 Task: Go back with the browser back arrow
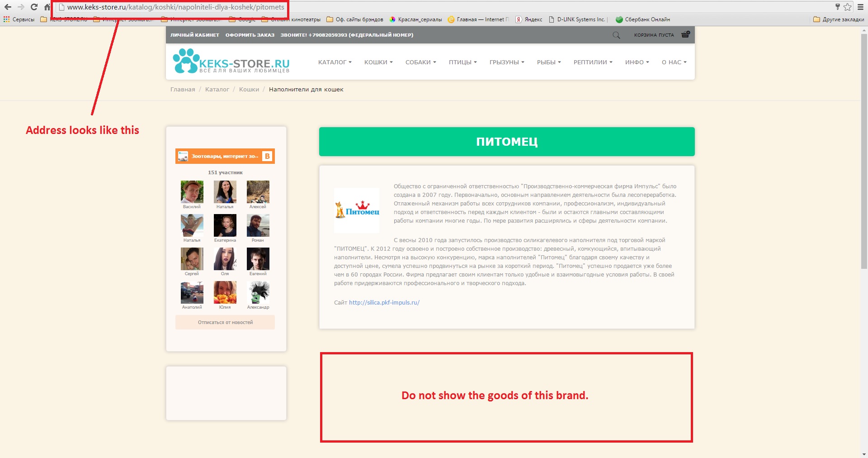click(x=8, y=7)
